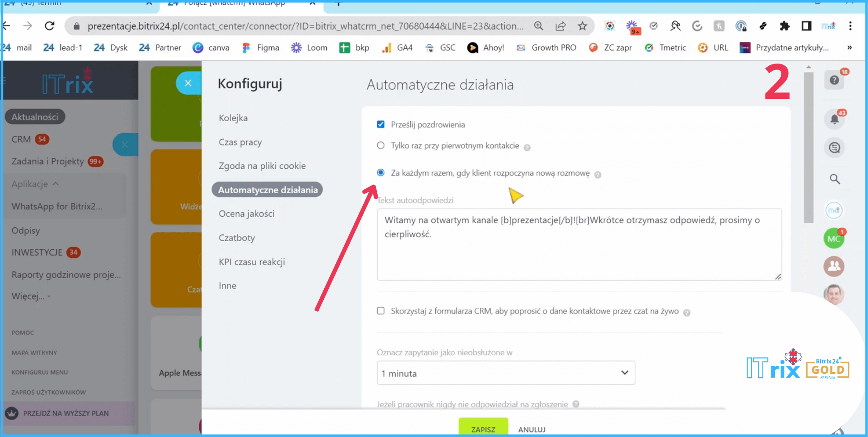Open the chat messages icon in sidebar
The width and height of the screenshot is (868, 437).
pos(834,148)
